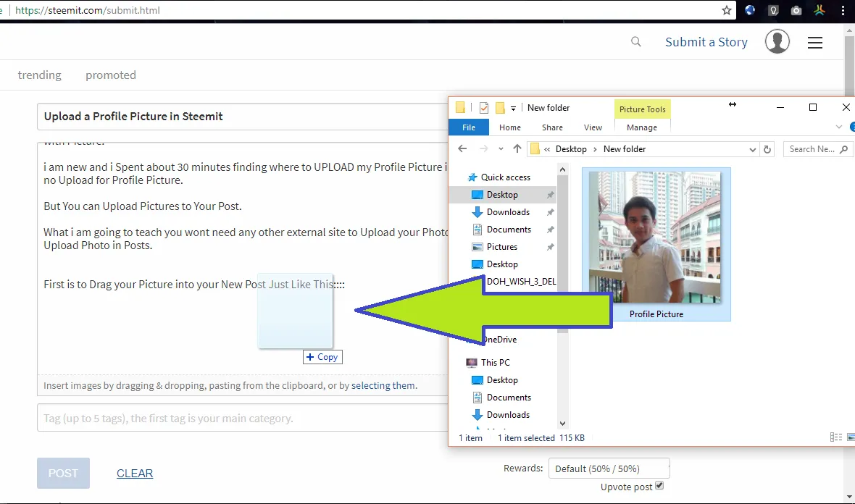This screenshot has width=855, height=504.
Task: Click the browser page scrollbar down arrow
Action: tap(849, 496)
